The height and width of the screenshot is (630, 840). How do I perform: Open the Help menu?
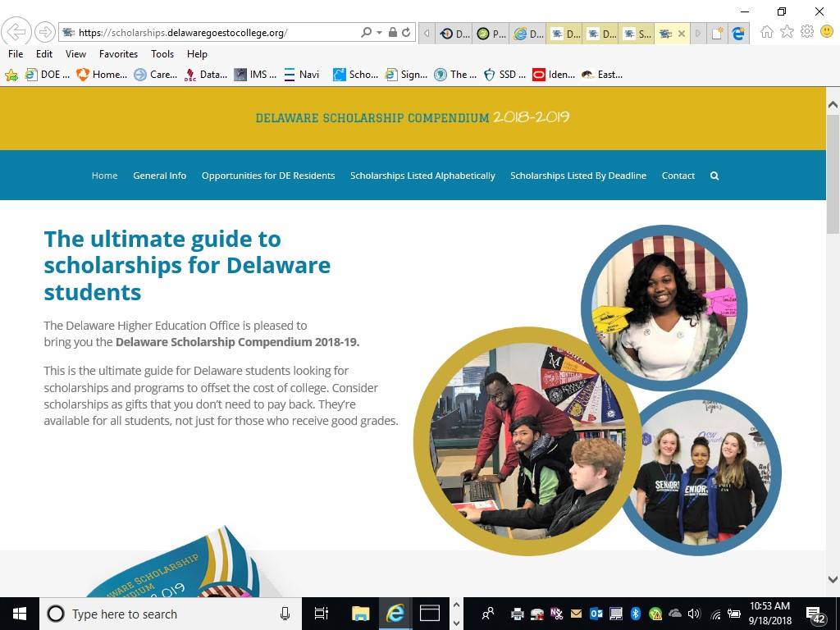click(x=197, y=54)
